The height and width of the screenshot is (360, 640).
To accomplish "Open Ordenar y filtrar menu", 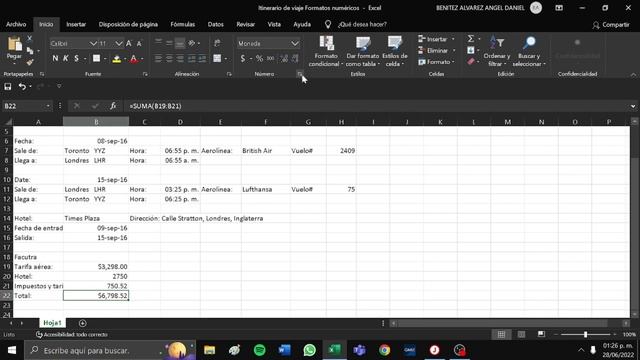I will (x=497, y=51).
